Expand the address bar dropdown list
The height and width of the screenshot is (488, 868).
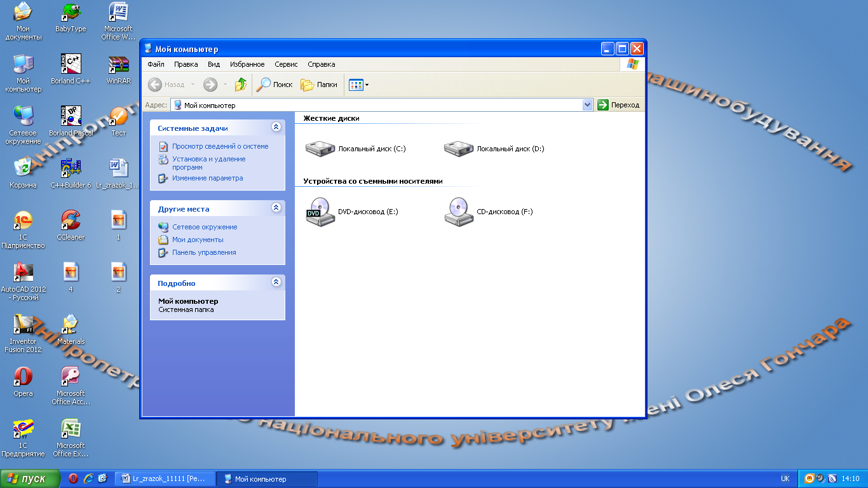coord(587,105)
